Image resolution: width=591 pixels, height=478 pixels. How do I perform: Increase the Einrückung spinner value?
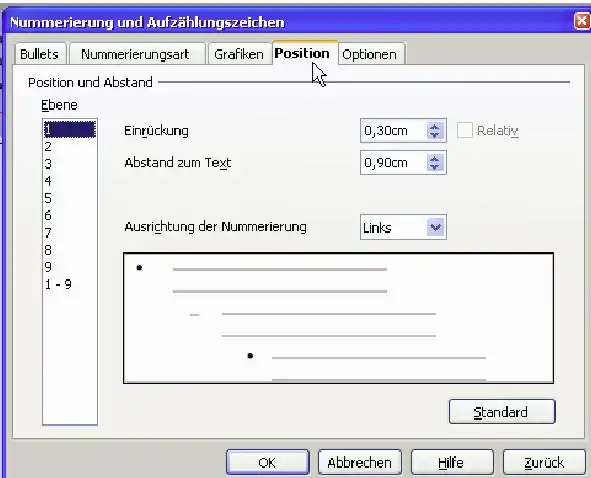(x=434, y=127)
